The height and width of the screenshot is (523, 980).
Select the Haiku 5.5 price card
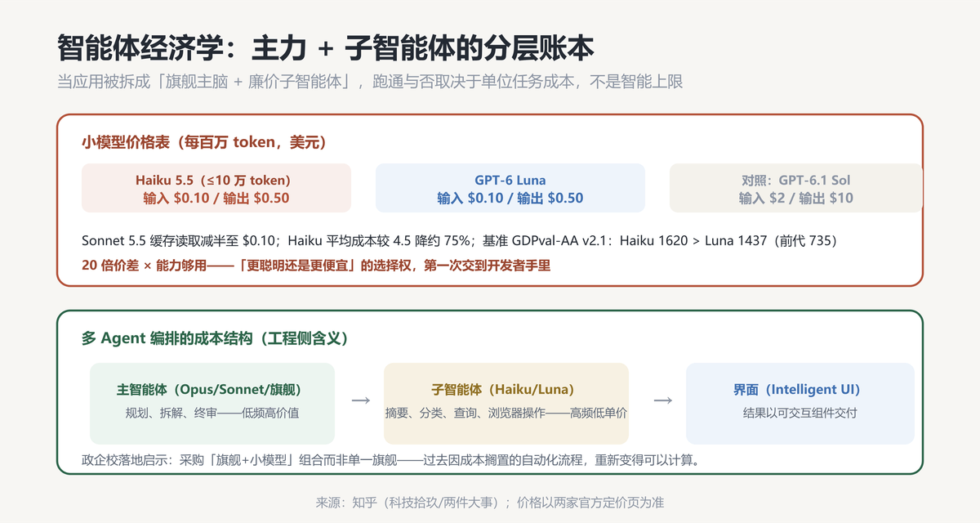click(216, 188)
